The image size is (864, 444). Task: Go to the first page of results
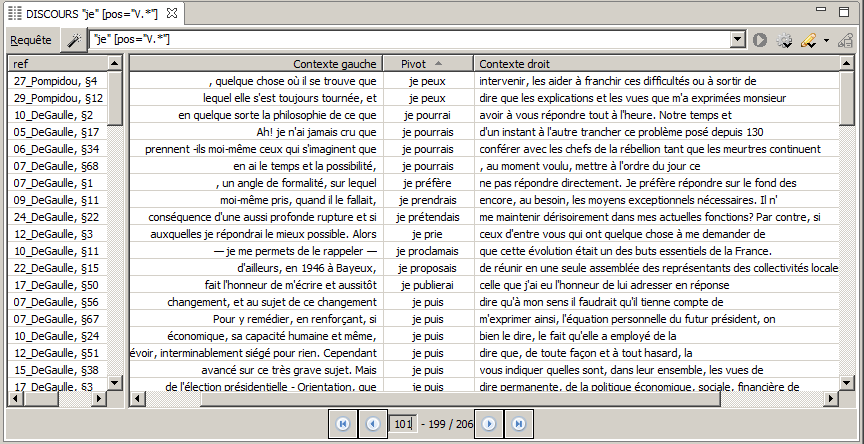[343, 424]
